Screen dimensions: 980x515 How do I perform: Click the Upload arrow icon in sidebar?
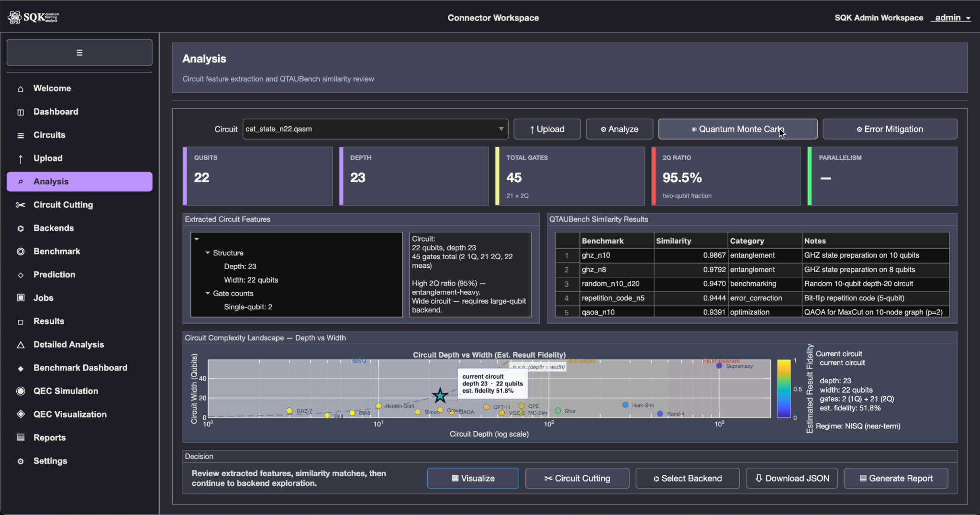click(21, 159)
